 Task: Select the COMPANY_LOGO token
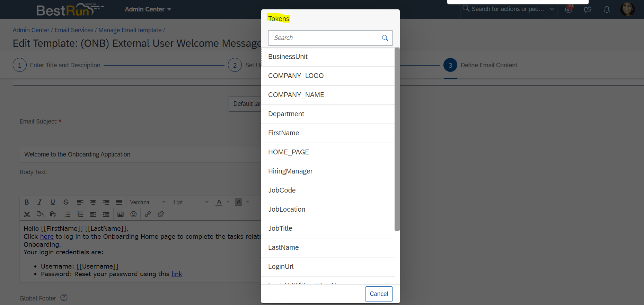tap(328, 76)
